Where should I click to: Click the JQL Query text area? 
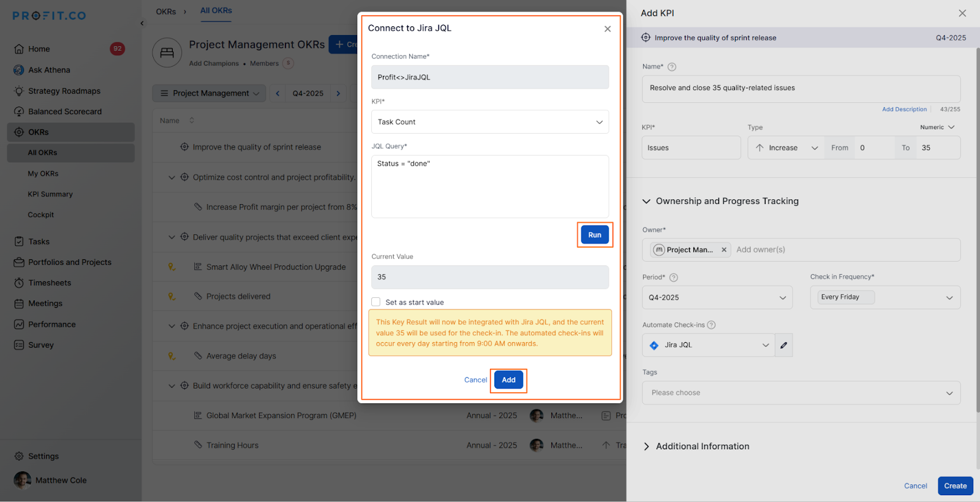[490, 186]
